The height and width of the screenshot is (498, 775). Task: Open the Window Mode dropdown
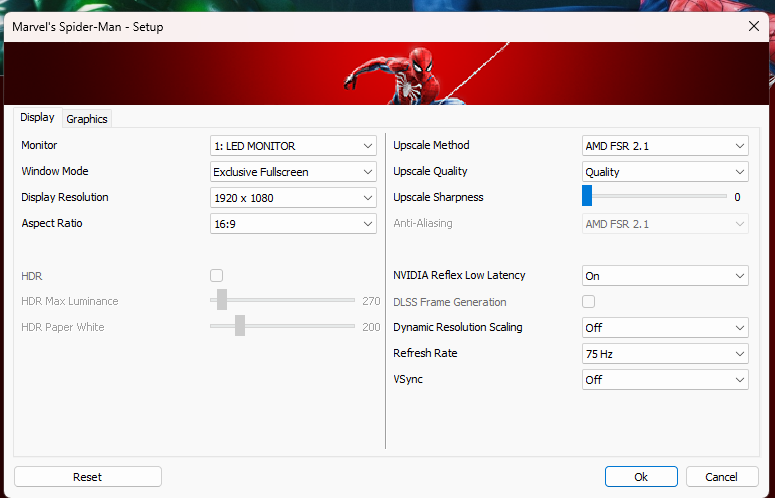point(293,172)
